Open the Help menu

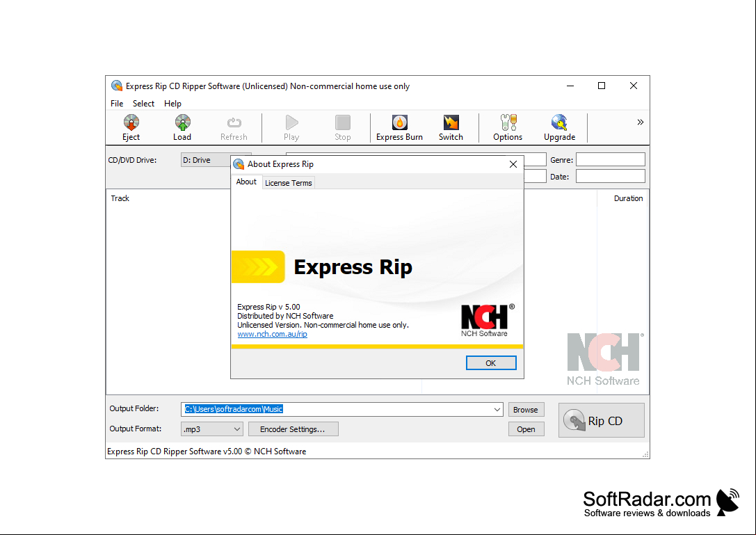click(172, 103)
